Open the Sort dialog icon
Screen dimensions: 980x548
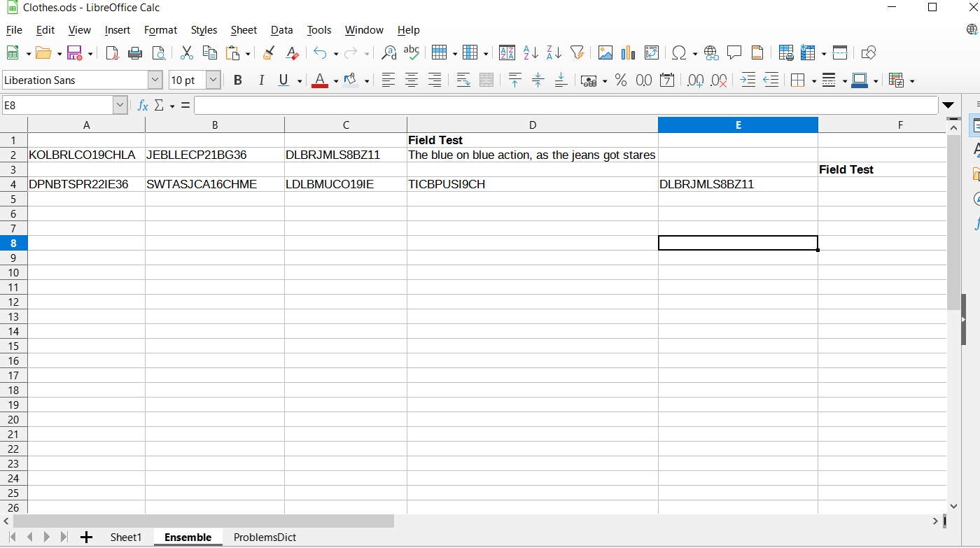tap(507, 52)
